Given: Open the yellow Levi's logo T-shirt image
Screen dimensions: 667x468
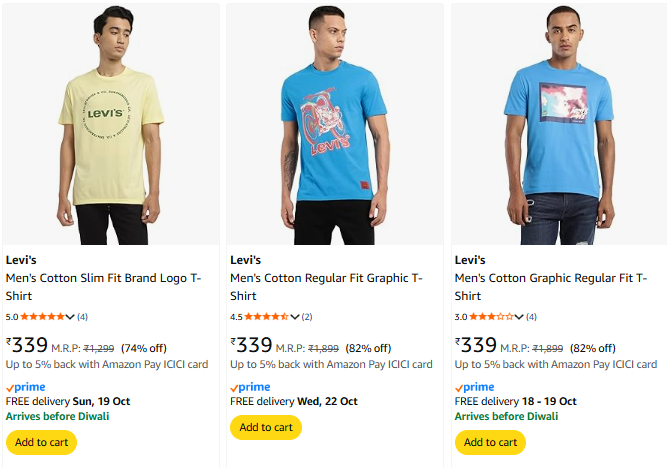Looking at the screenshot, I should point(111,125).
